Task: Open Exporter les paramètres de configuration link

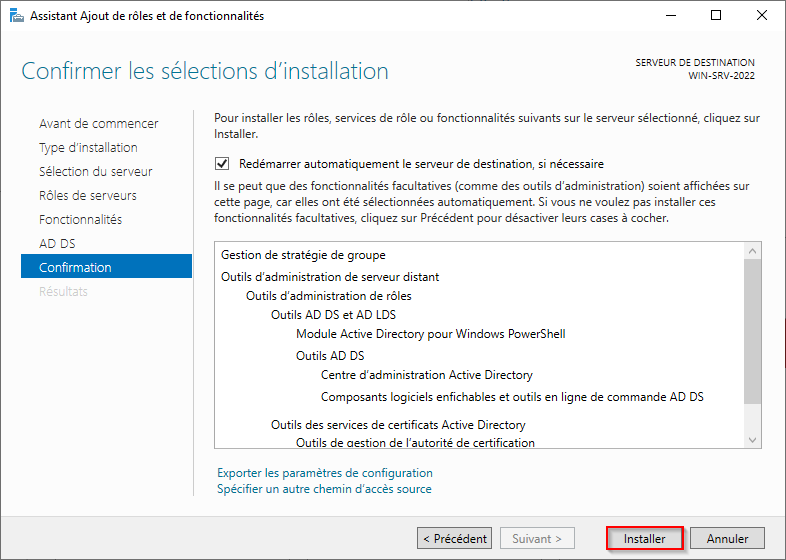Action: (325, 473)
